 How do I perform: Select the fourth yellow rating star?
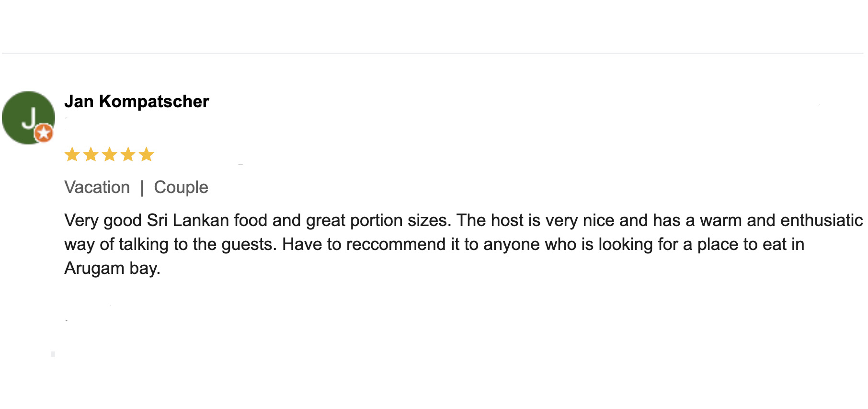[128, 155]
